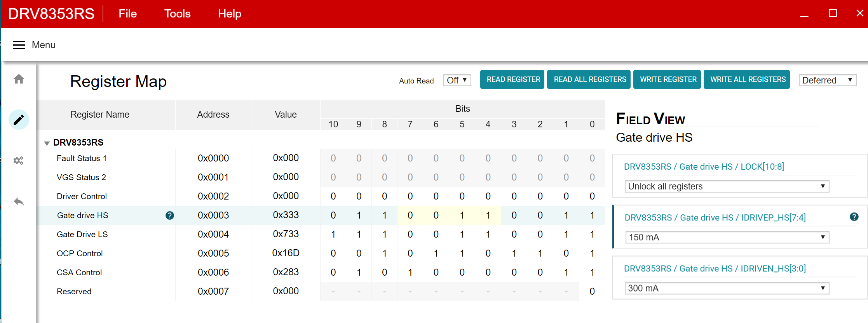Toggle bit 0 of Gate drive HS
Image resolution: width=868 pixels, height=323 pixels.
[x=592, y=215]
